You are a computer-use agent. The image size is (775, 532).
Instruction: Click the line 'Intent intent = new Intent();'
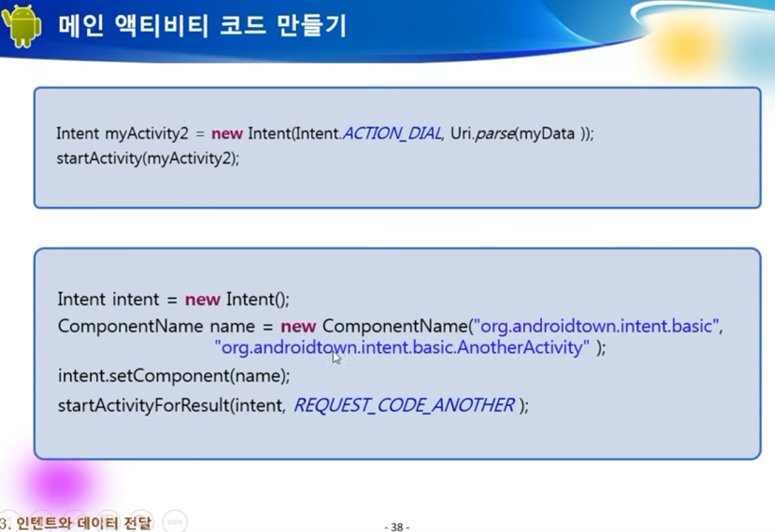[x=174, y=299]
